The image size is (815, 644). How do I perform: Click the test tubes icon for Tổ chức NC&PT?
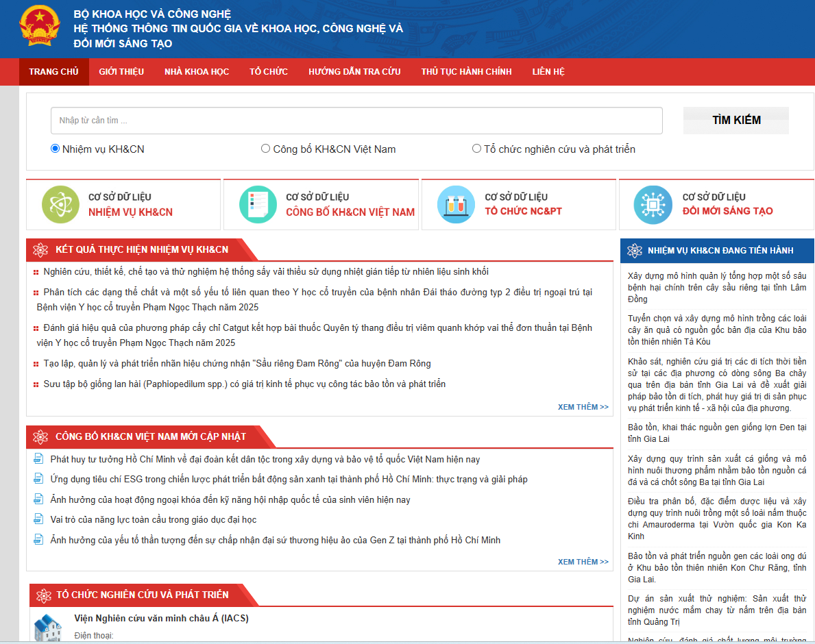(456, 205)
